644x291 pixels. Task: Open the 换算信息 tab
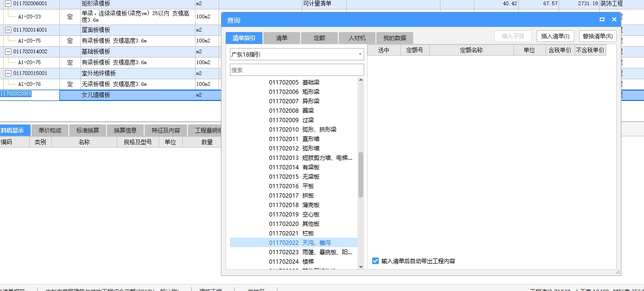tap(125, 130)
